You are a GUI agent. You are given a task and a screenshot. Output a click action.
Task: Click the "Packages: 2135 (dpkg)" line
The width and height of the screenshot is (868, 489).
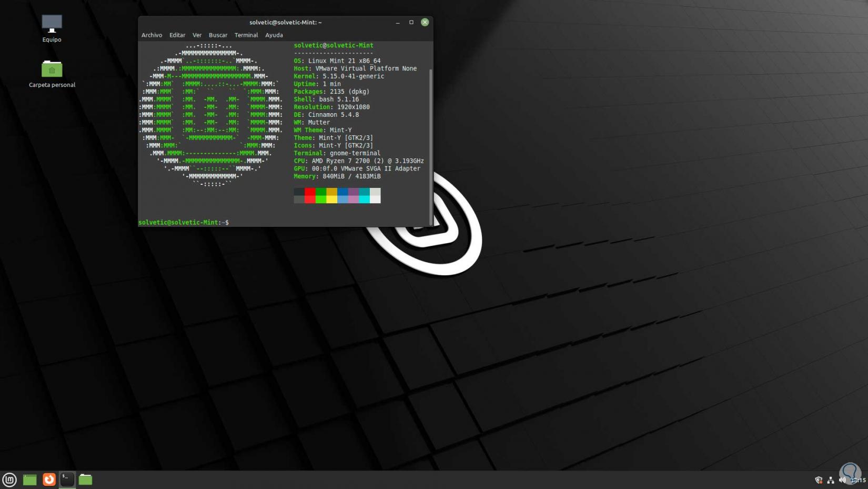tap(331, 92)
